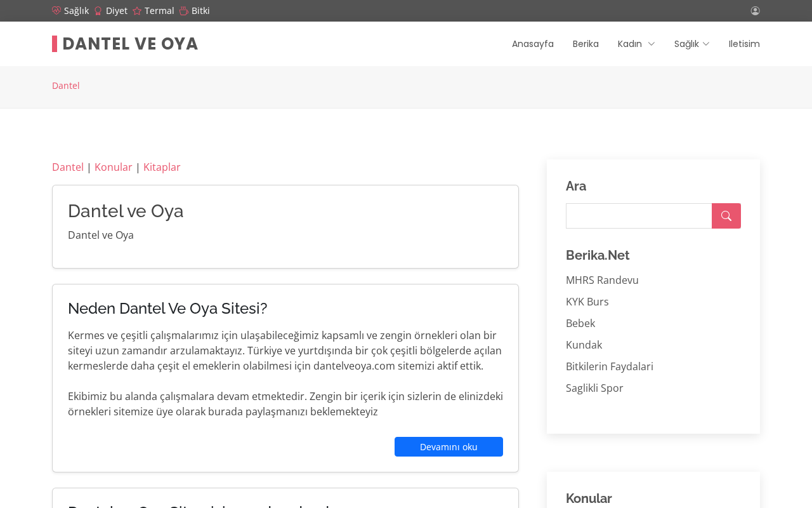Image resolution: width=812 pixels, height=508 pixels.
Task: Open the KYK Burs link
Action: [x=587, y=302]
